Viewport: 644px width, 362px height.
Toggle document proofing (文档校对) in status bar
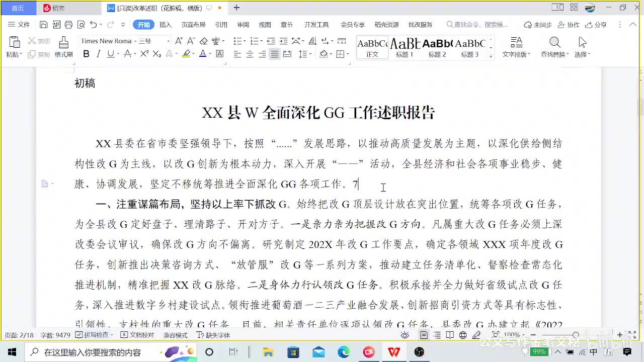[x=137, y=335]
